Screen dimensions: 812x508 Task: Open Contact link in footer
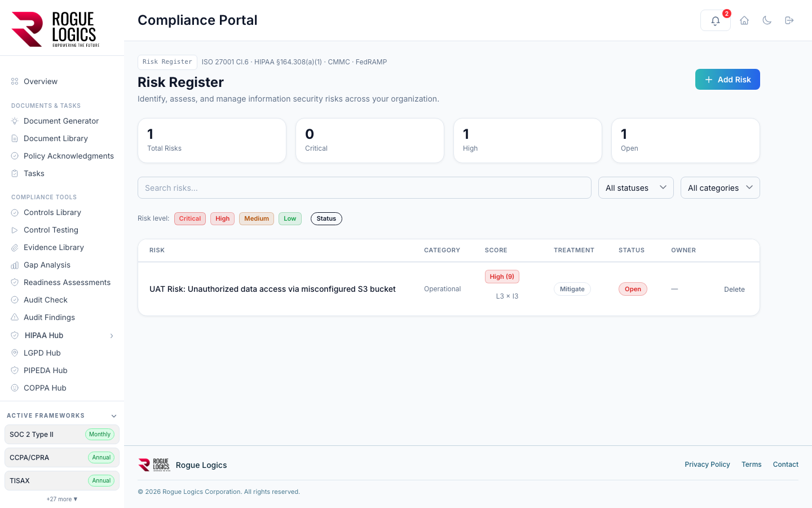pyautogui.click(x=785, y=465)
